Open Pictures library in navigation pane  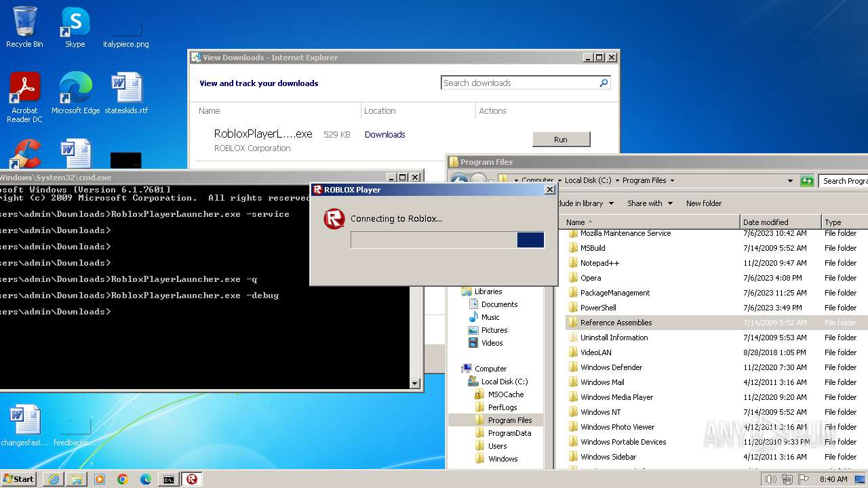coord(494,330)
